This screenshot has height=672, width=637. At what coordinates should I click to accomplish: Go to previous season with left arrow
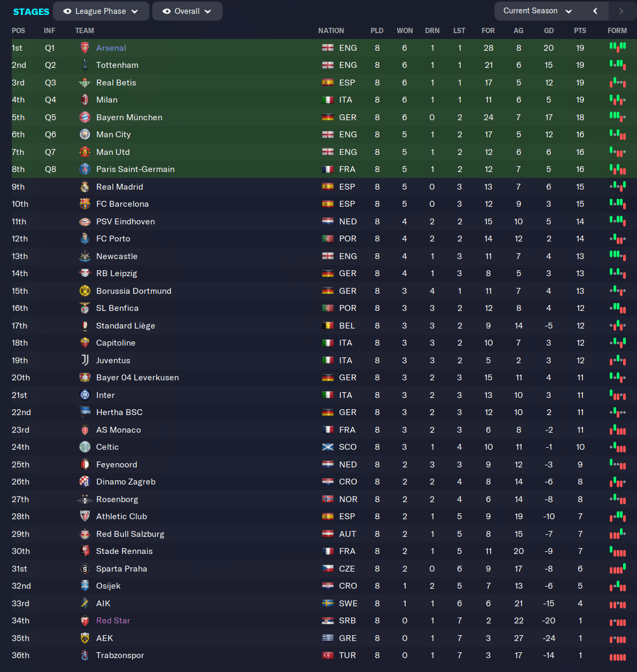pos(595,11)
